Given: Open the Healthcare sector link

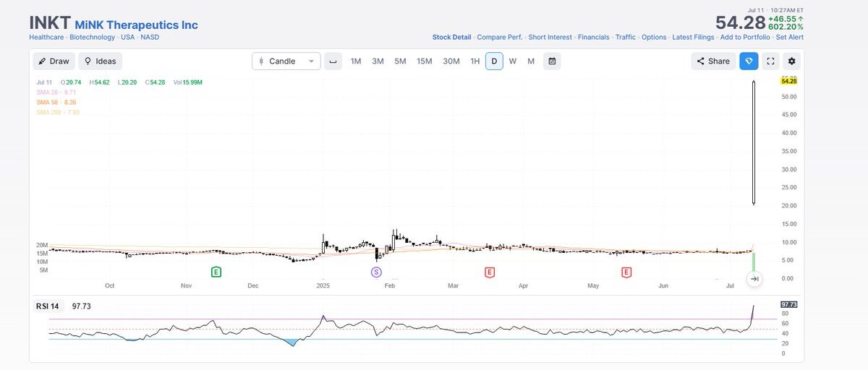Looking at the screenshot, I should 46,37.
